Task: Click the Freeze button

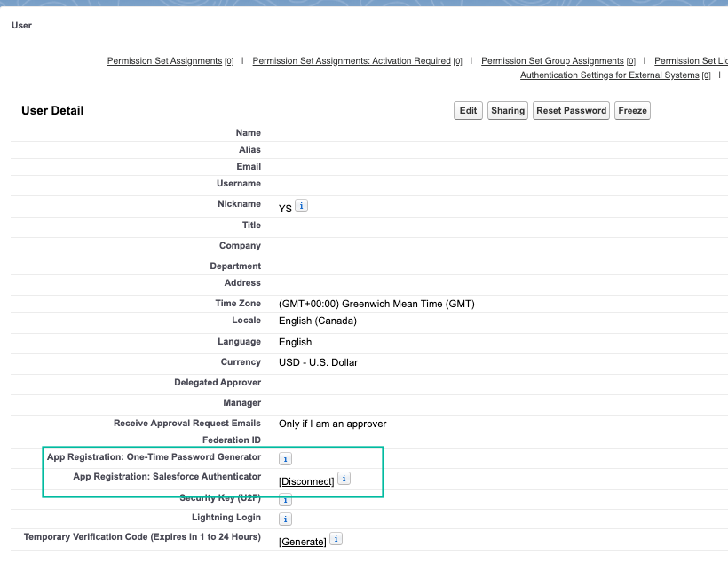Action: [x=632, y=110]
